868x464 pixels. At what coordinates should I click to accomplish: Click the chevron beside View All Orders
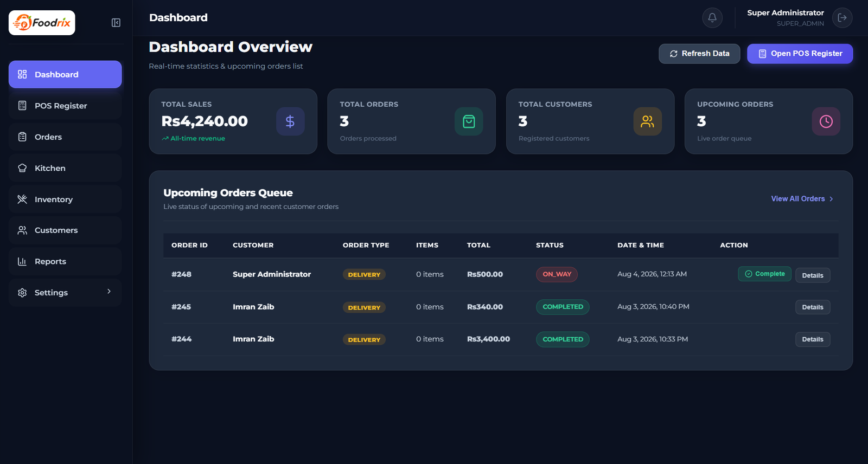(x=831, y=199)
